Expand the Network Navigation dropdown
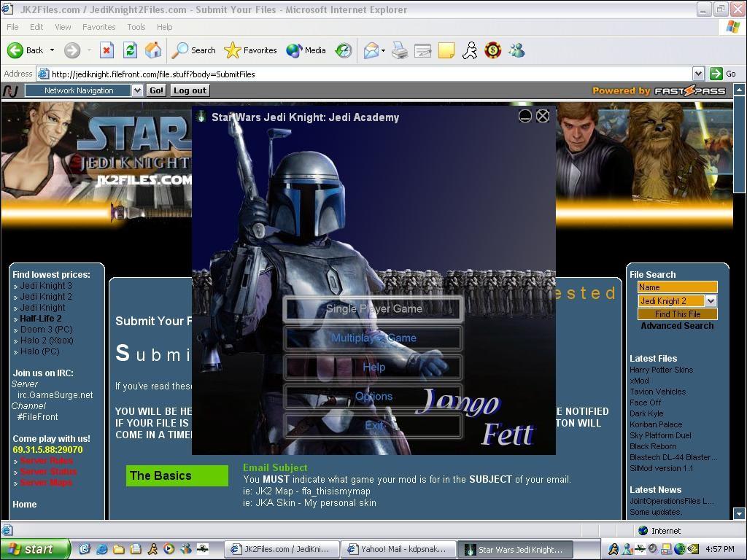Viewport: 747px width, 560px height. click(x=137, y=90)
